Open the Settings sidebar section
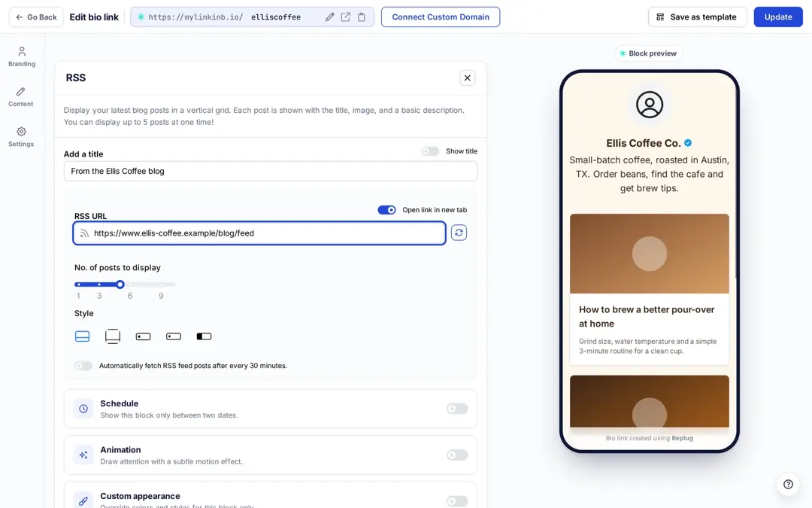This screenshot has width=812, height=508. tap(21, 137)
